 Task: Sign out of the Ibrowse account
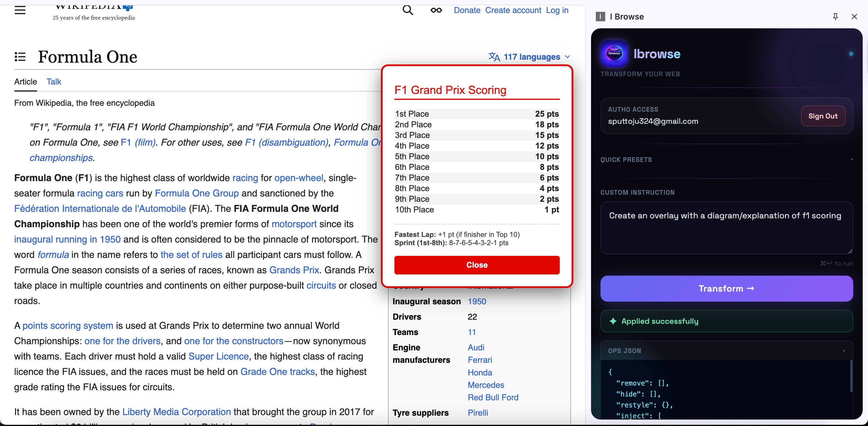pos(823,116)
